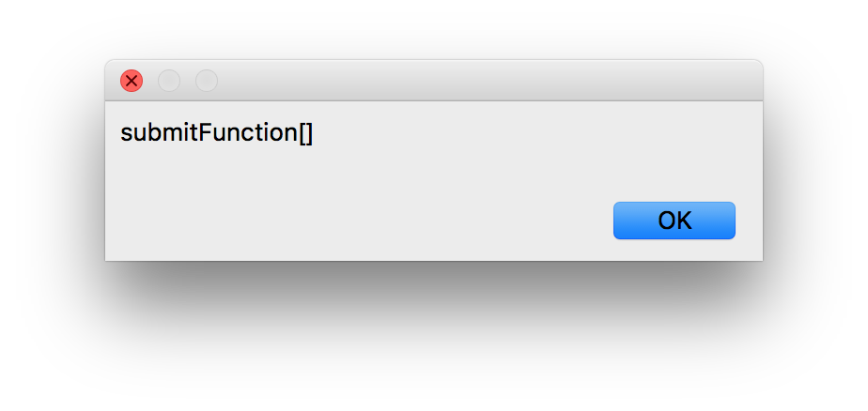This screenshot has width=868, height=411.
Task: Click the third grey window control circle
Action: [207, 81]
